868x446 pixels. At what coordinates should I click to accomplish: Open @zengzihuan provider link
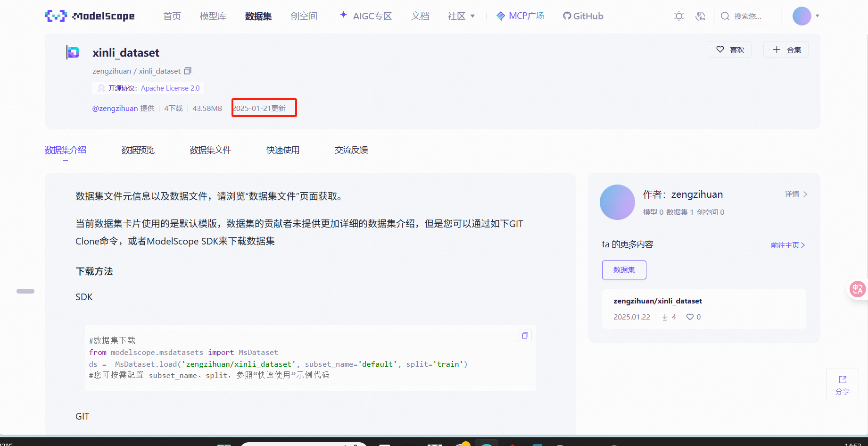pos(115,109)
